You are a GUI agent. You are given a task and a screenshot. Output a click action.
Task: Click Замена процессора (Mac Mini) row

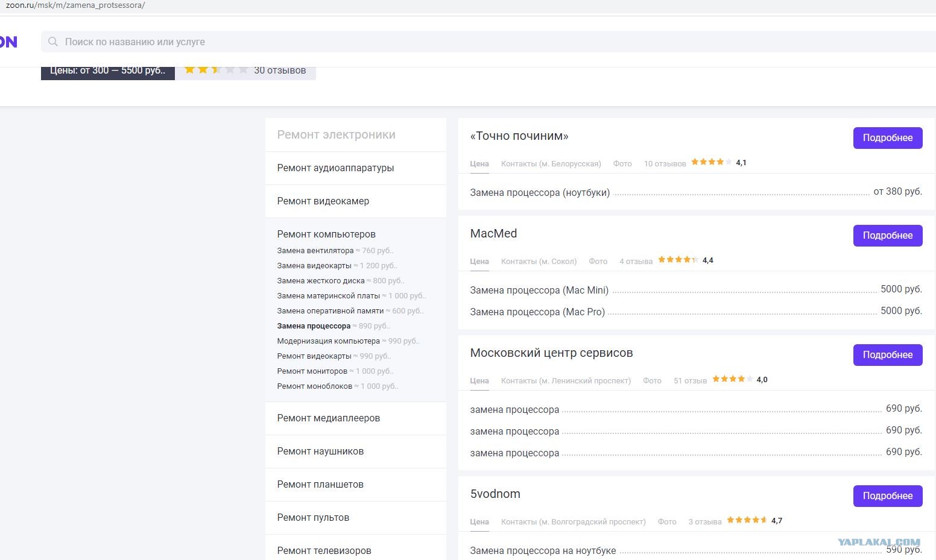click(696, 290)
